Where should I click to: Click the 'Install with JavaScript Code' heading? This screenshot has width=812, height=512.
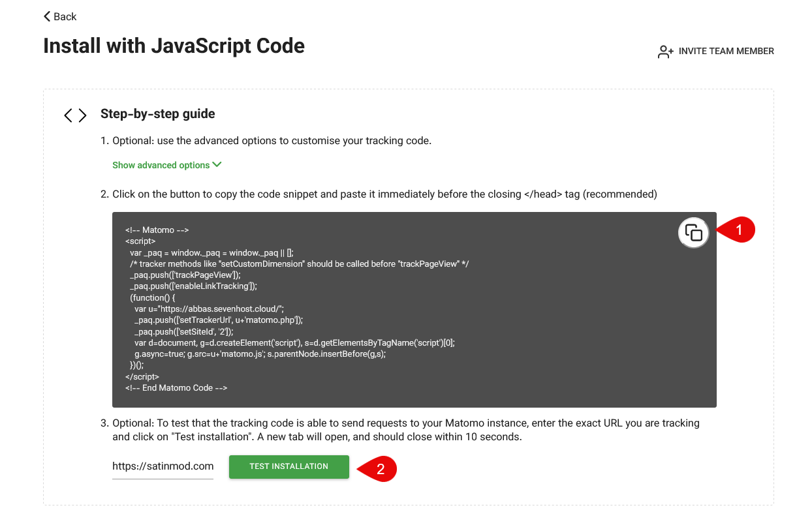tap(174, 46)
